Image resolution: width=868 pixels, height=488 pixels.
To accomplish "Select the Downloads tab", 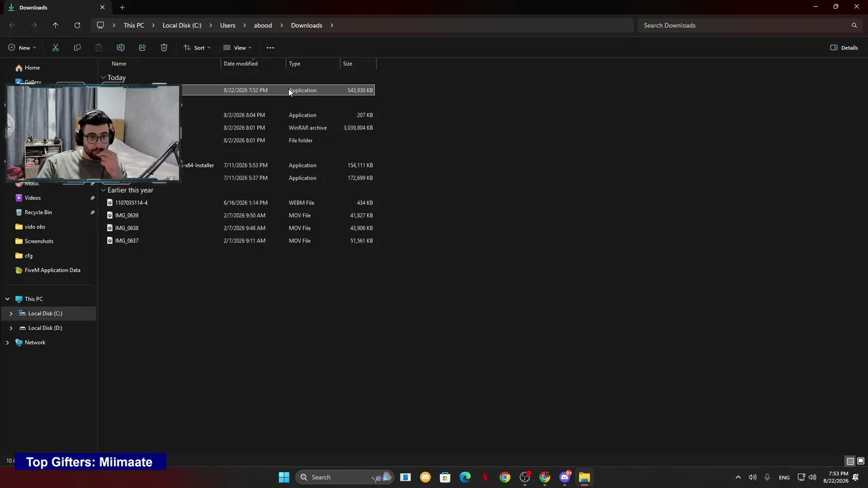I will point(58,7).
